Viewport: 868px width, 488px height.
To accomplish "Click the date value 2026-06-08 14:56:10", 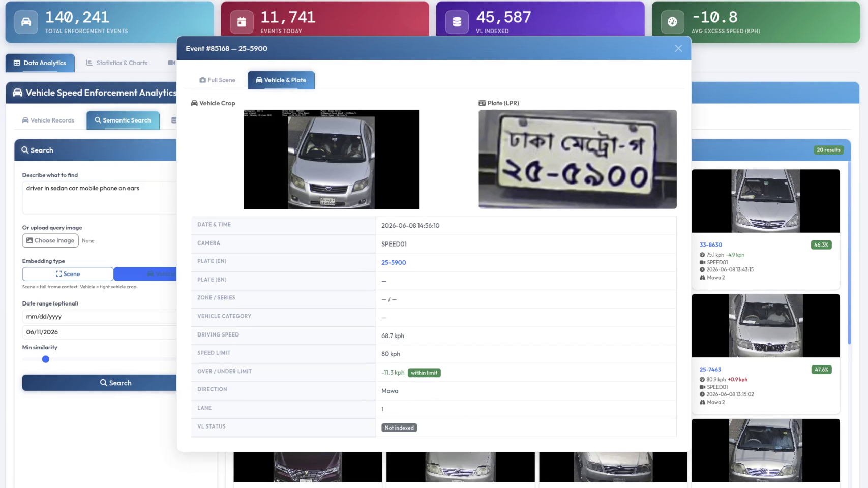I will coord(410,226).
